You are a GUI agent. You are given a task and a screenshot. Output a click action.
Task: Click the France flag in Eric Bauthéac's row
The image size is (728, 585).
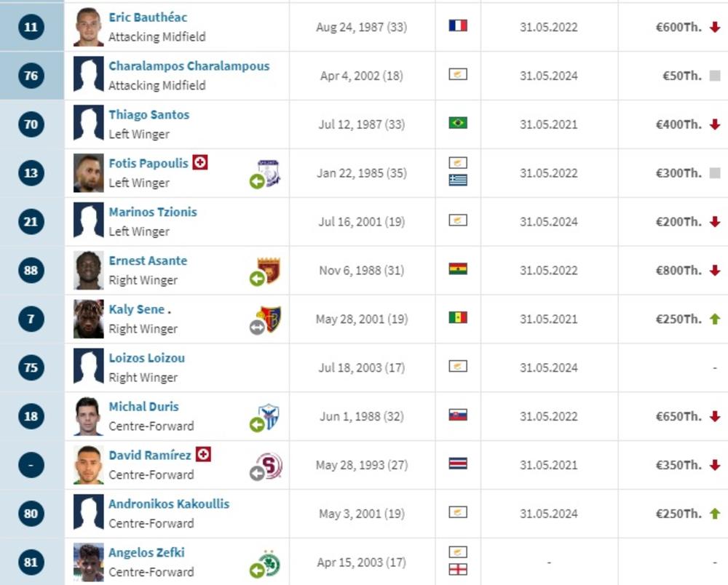pyautogui.click(x=458, y=25)
